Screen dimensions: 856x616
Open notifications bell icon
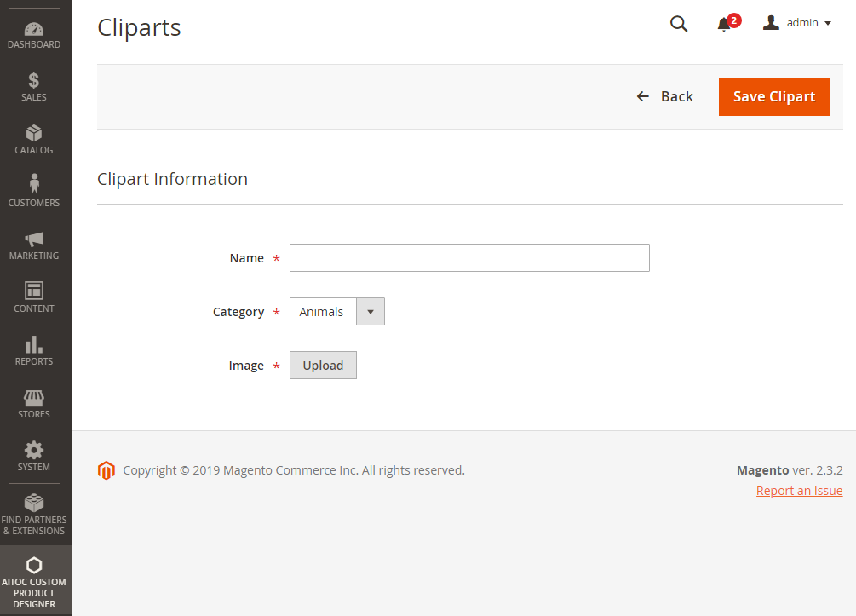coord(725,24)
